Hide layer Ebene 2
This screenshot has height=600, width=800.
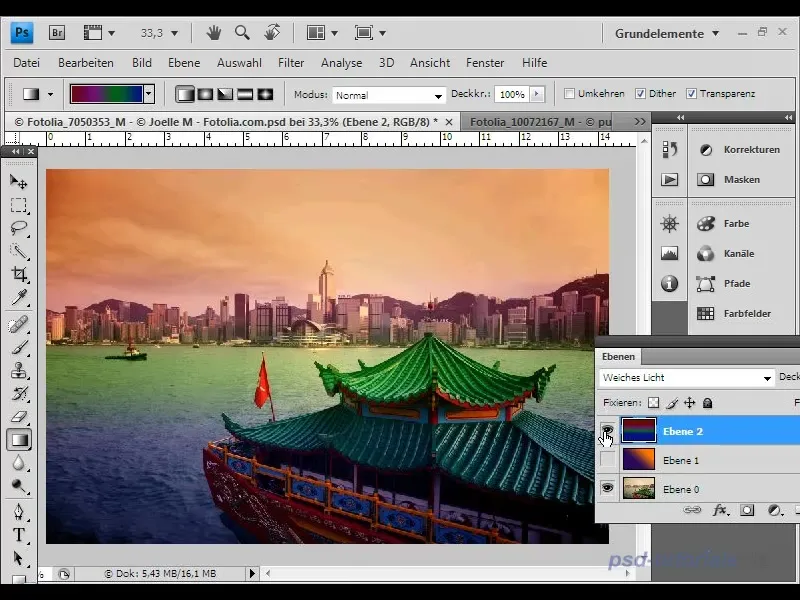coord(607,431)
